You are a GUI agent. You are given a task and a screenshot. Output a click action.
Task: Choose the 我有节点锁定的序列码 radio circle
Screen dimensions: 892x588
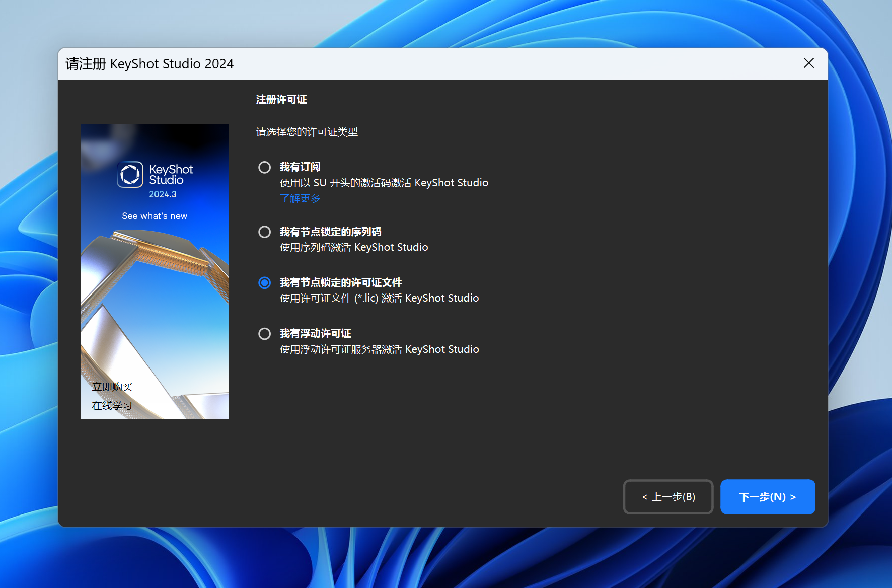click(x=264, y=232)
